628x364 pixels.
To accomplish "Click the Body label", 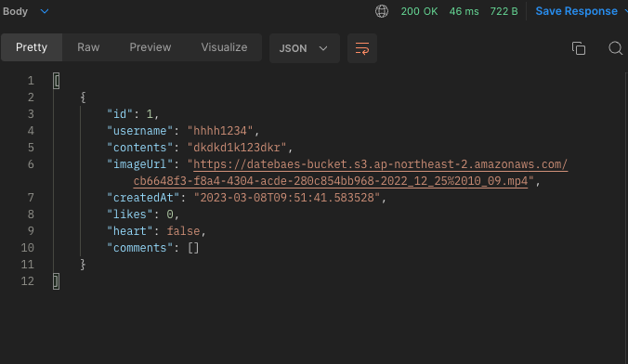I will (x=15, y=11).
